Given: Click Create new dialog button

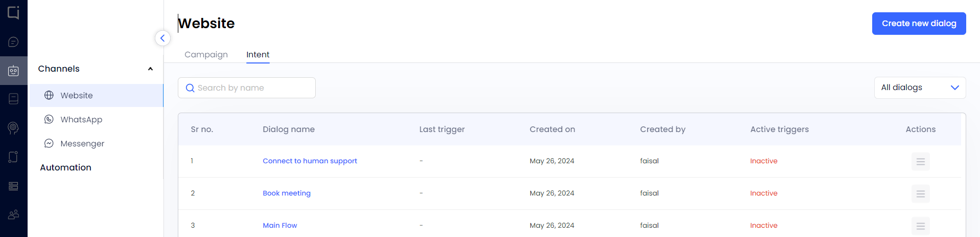Looking at the screenshot, I should pyautogui.click(x=919, y=24).
